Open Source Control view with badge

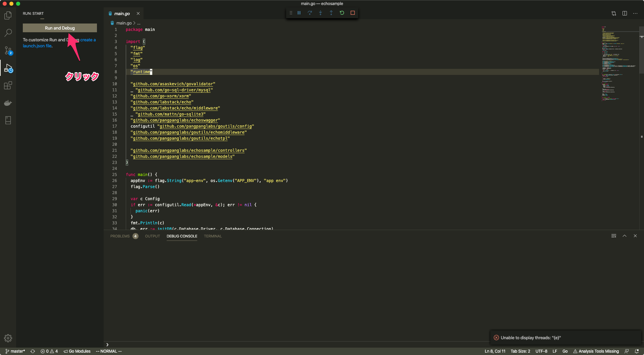coord(8,51)
